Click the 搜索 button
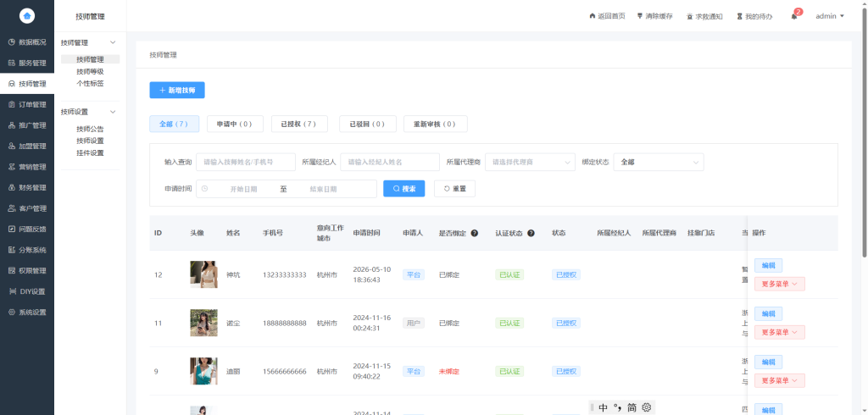This screenshot has width=868, height=415. coord(404,188)
